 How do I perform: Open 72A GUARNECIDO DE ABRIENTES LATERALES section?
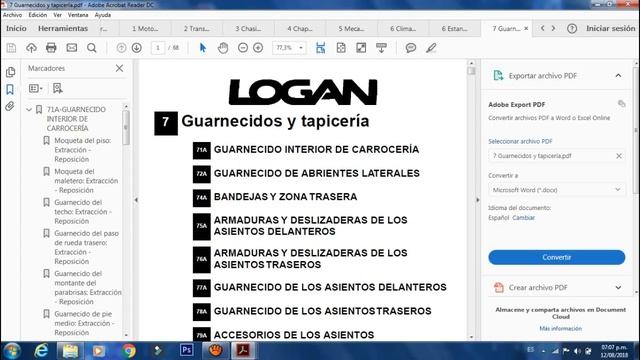(x=306, y=173)
